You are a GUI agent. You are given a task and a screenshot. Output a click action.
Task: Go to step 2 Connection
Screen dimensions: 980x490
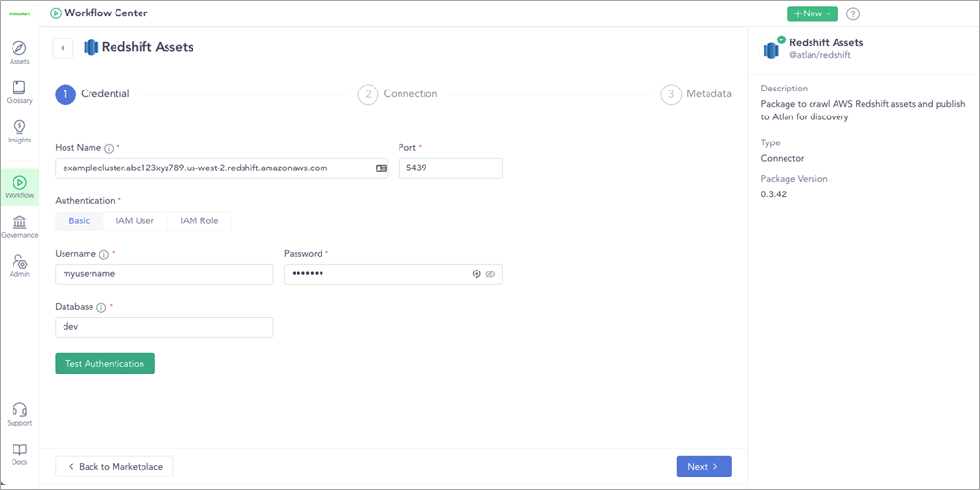[x=398, y=94]
